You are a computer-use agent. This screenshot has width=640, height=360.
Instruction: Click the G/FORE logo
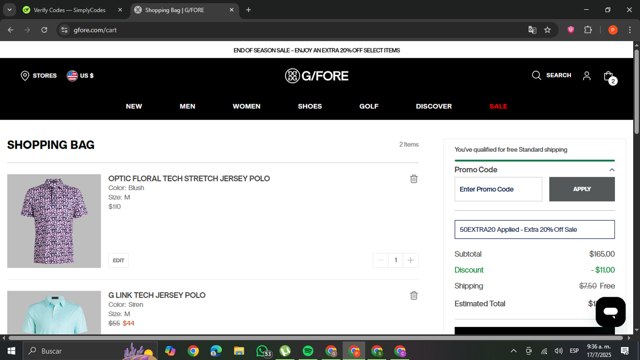coord(317,76)
